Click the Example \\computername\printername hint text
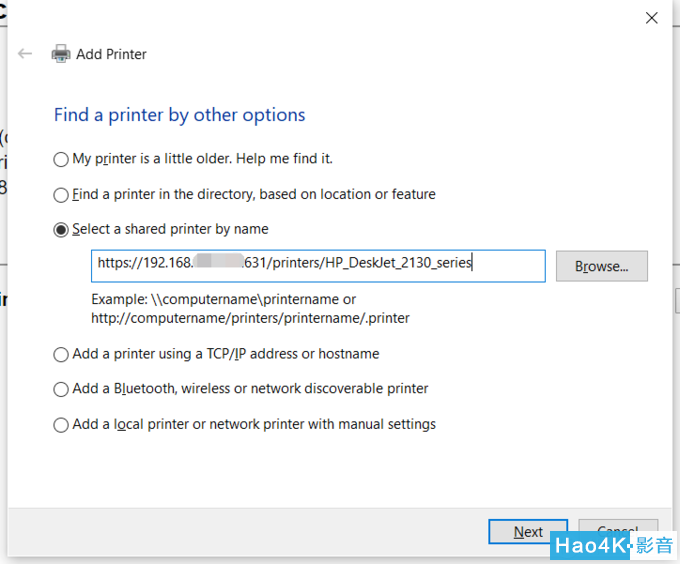 click(x=223, y=299)
